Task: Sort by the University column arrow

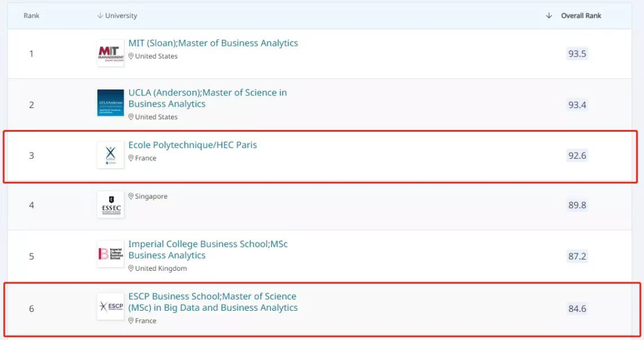Action: tap(100, 16)
